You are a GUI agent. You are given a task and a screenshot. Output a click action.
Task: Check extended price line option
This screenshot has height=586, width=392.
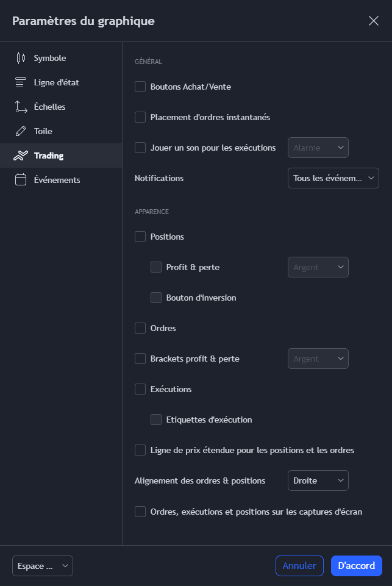[x=140, y=450]
